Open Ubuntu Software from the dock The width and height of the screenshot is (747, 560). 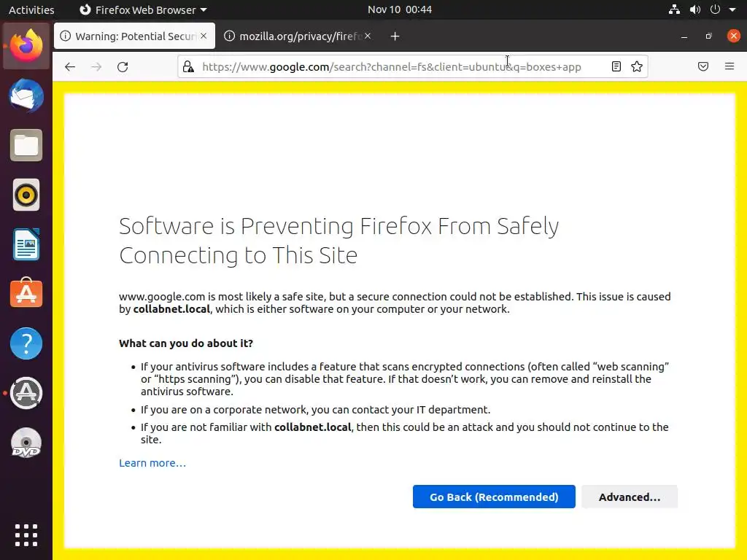(26, 294)
